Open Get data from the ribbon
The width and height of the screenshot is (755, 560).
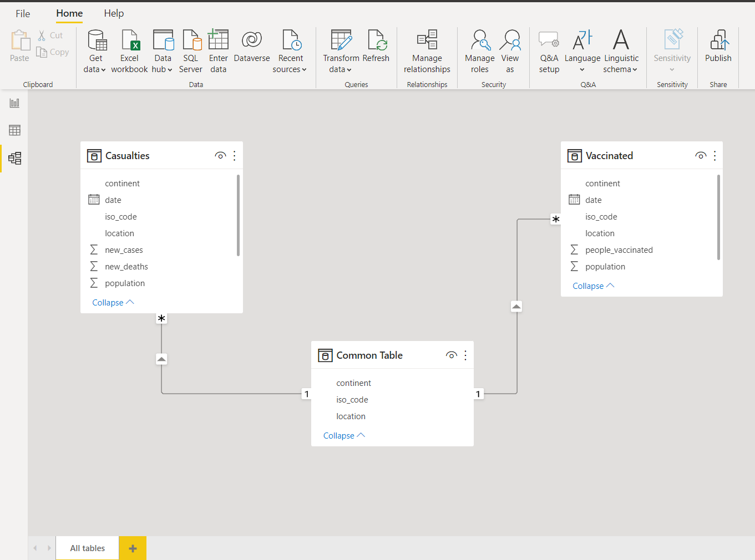94,50
